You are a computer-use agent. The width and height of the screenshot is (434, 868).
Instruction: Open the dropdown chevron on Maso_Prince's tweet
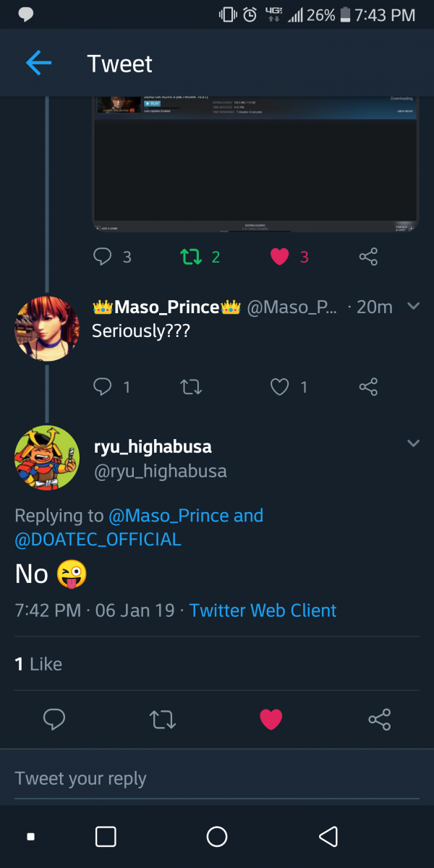point(413,307)
